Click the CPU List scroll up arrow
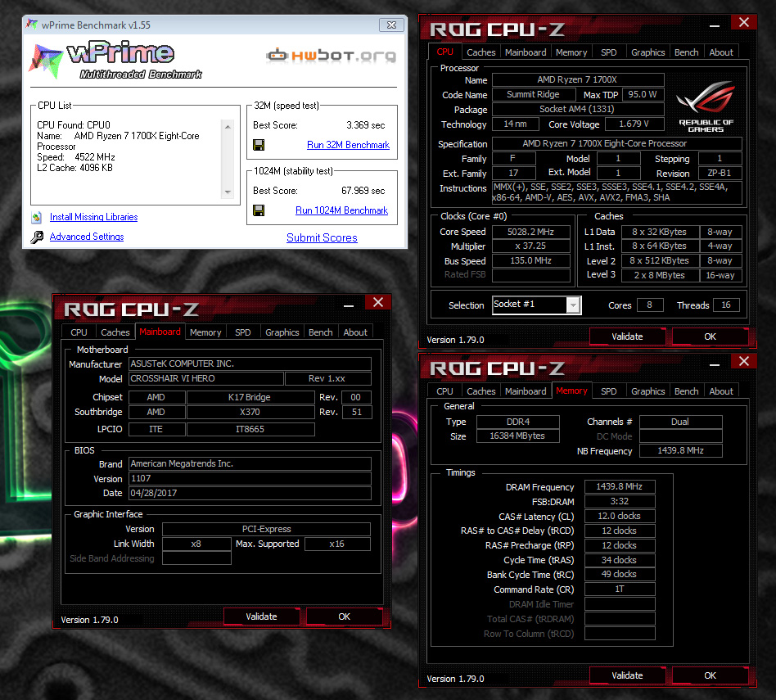This screenshot has height=700, width=776. click(228, 127)
